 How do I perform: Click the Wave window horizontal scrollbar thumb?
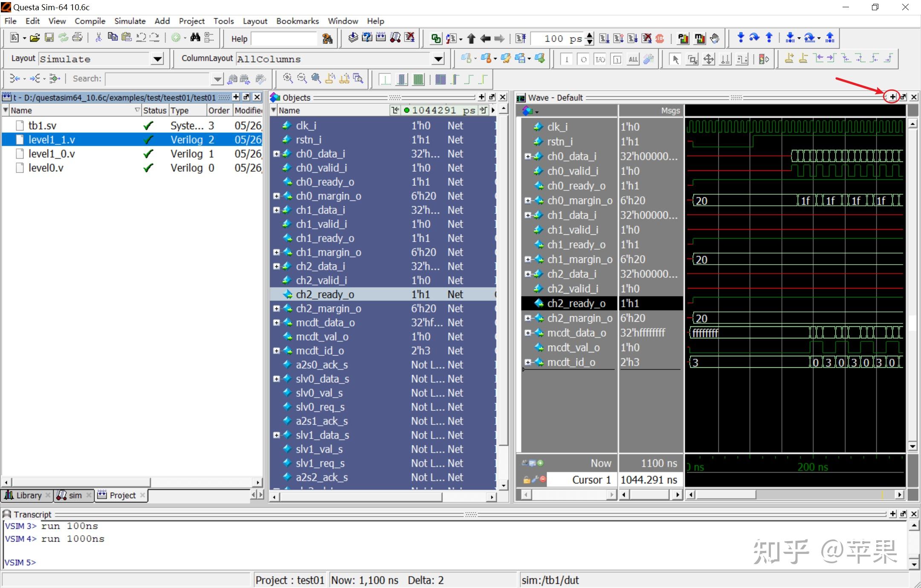725,494
